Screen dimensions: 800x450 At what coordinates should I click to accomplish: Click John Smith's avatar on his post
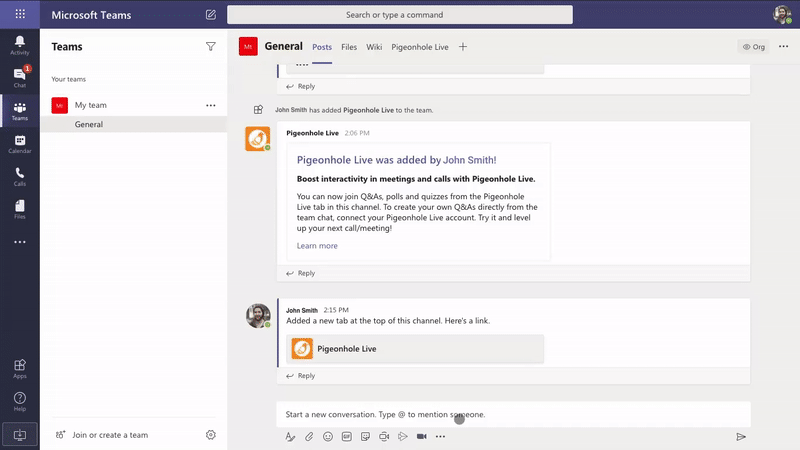[258, 316]
